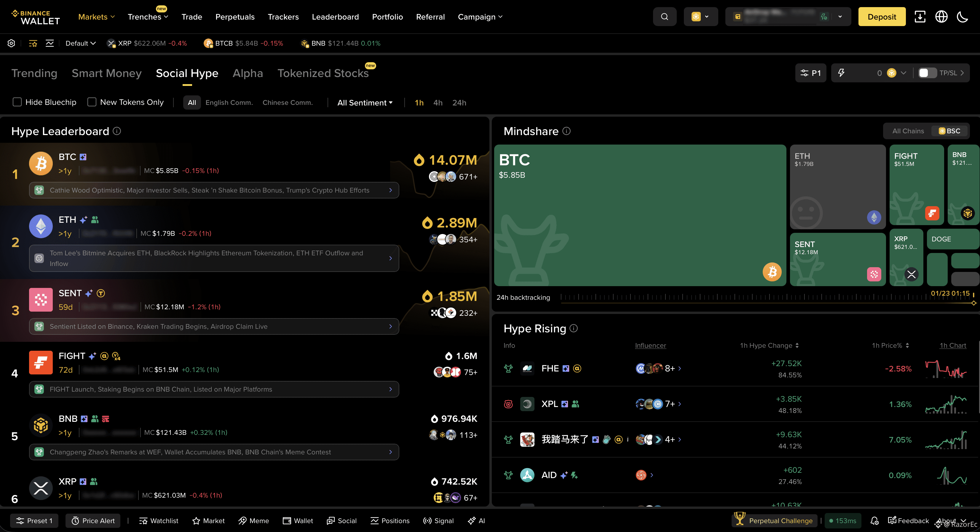This screenshot has width=980, height=532.
Task: Open language globe icon
Action: [941, 17]
